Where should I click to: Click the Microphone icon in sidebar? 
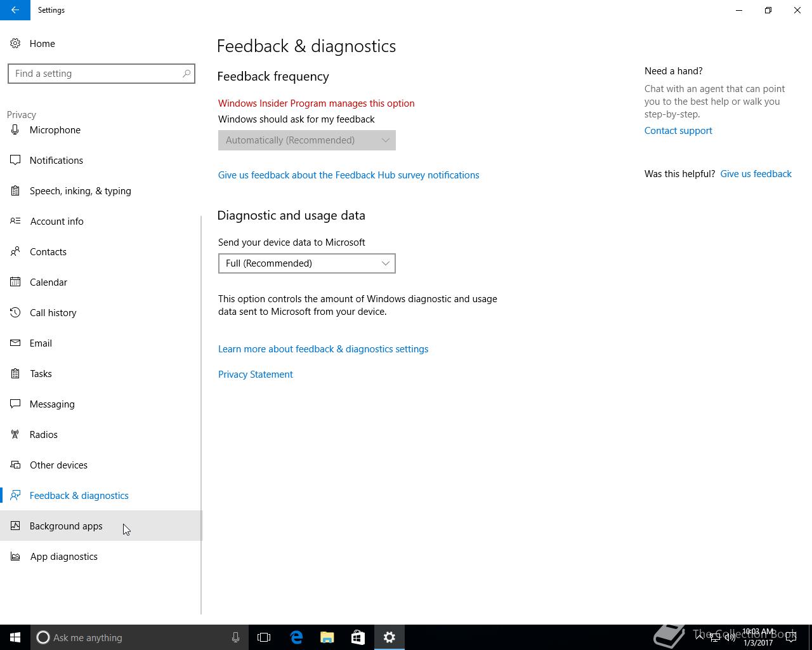(x=15, y=130)
